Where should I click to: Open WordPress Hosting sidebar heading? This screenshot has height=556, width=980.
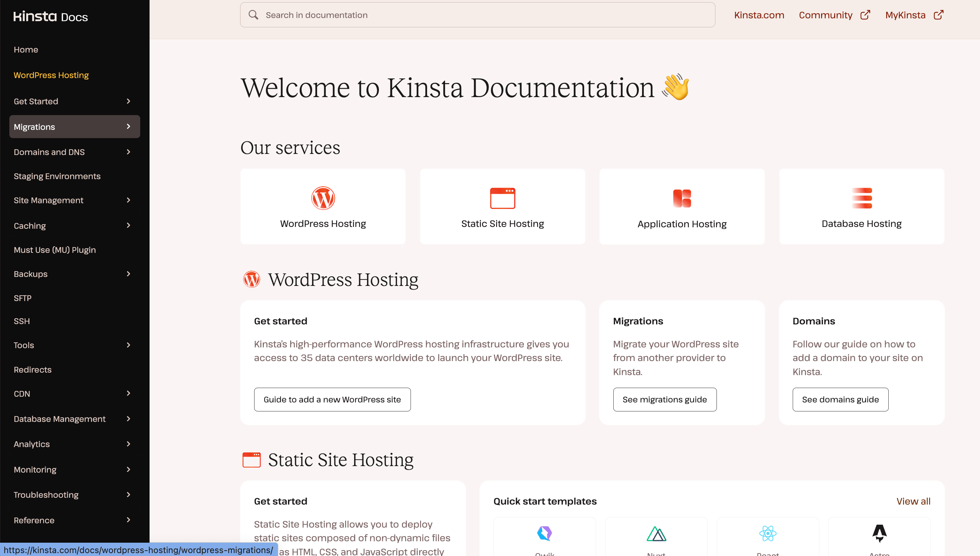[x=51, y=75]
